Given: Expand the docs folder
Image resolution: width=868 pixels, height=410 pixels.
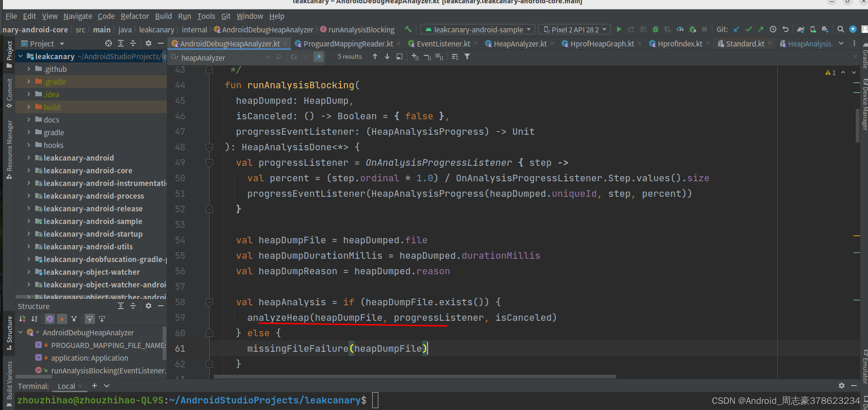Looking at the screenshot, I should pos(29,120).
